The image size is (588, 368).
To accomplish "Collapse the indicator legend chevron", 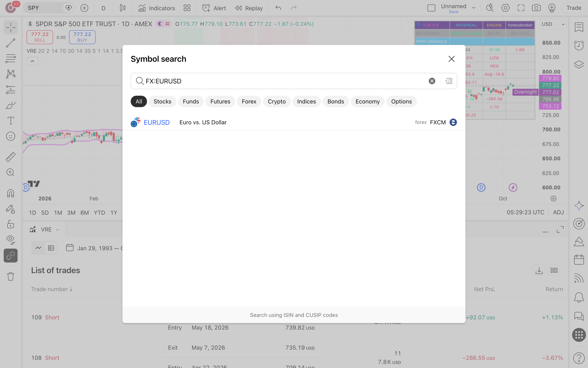I will [x=32, y=61].
